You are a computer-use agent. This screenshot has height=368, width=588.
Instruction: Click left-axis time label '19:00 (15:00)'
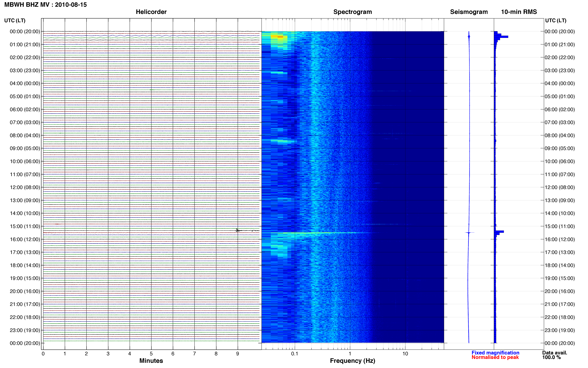tap(25, 278)
